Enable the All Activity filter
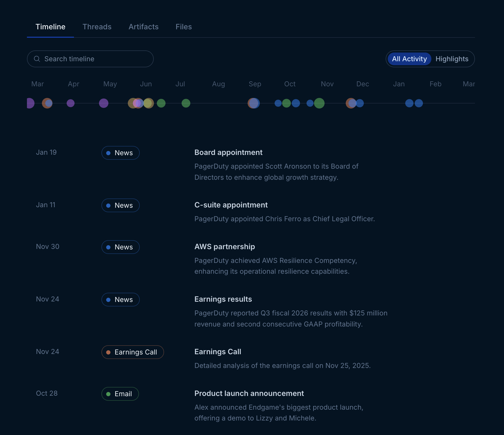504x435 pixels. [409, 59]
